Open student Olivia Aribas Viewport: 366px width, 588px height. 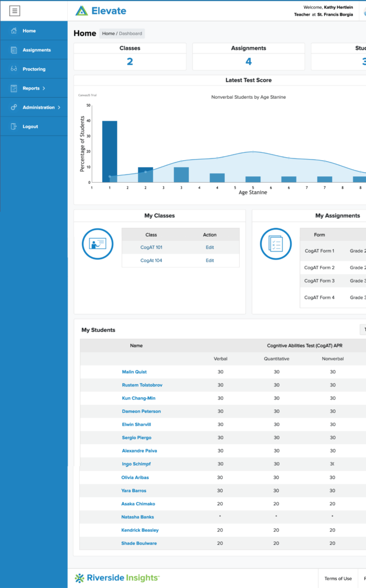[x=135, y=477]
